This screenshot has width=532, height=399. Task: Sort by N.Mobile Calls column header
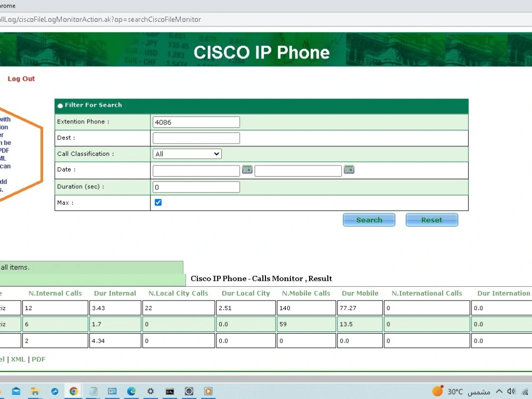coord(306,294)
